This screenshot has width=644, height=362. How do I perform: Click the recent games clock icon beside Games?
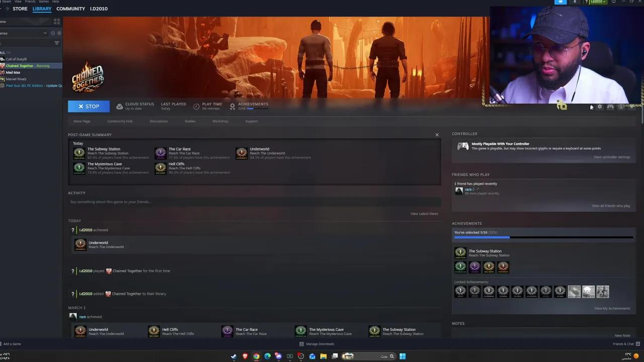click(x=52, y=33)
